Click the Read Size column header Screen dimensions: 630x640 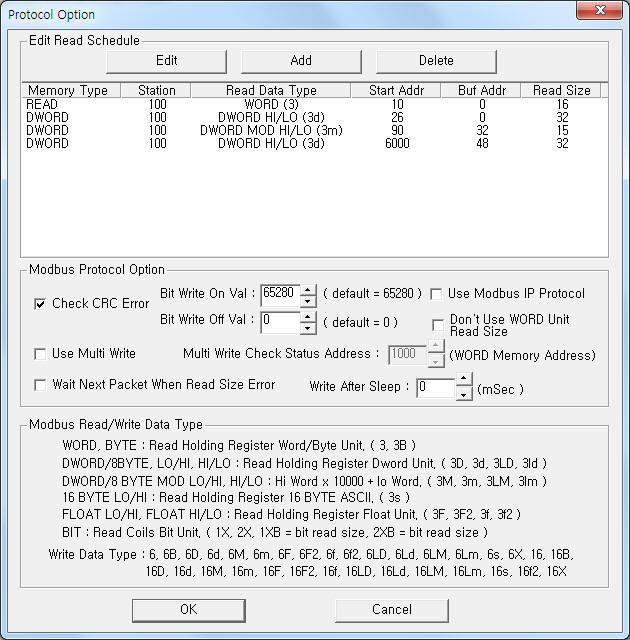[561, 90]
